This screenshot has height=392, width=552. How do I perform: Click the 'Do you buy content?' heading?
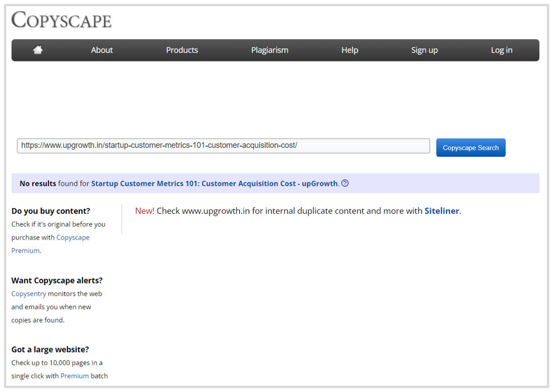51,211
